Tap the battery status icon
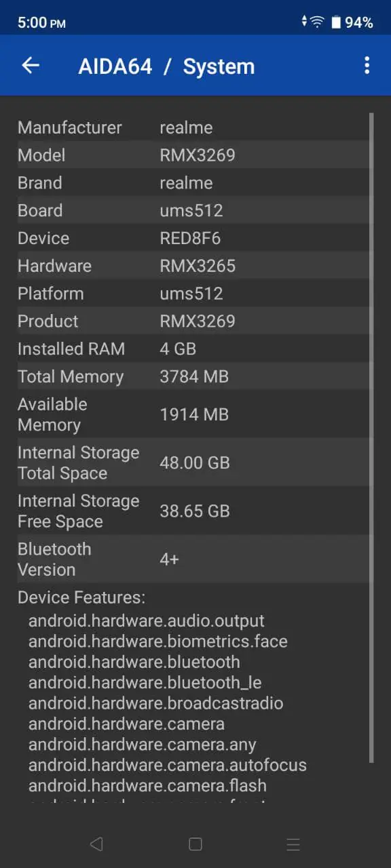Screen dimensions: 391x868 335,22
